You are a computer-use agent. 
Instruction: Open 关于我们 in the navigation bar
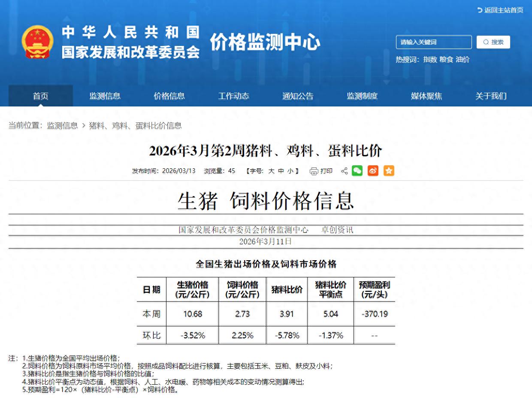click(x=491, y=96)
